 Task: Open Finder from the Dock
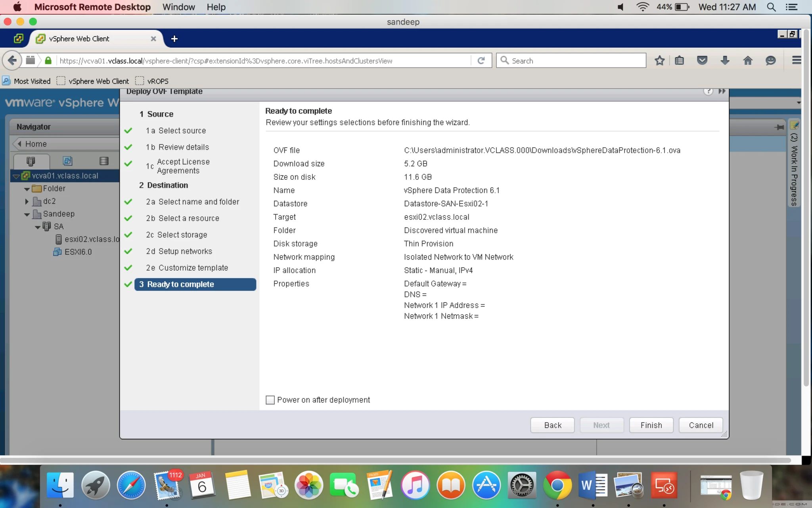point(60,485)
